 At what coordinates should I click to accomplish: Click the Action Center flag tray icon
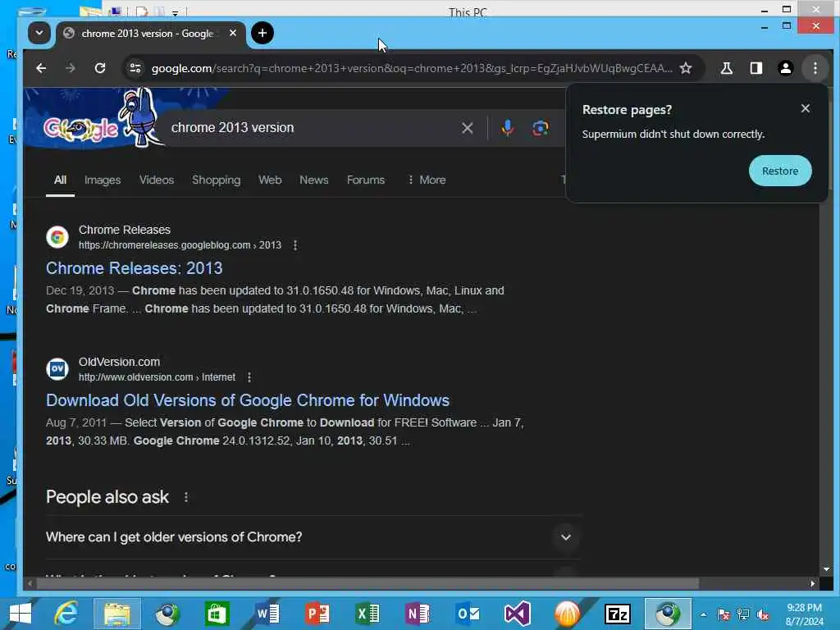[x=724, y=614]
